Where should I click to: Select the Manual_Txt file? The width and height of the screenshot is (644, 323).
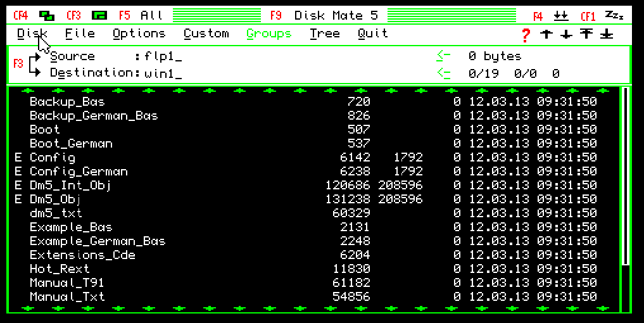click(313, 297)
